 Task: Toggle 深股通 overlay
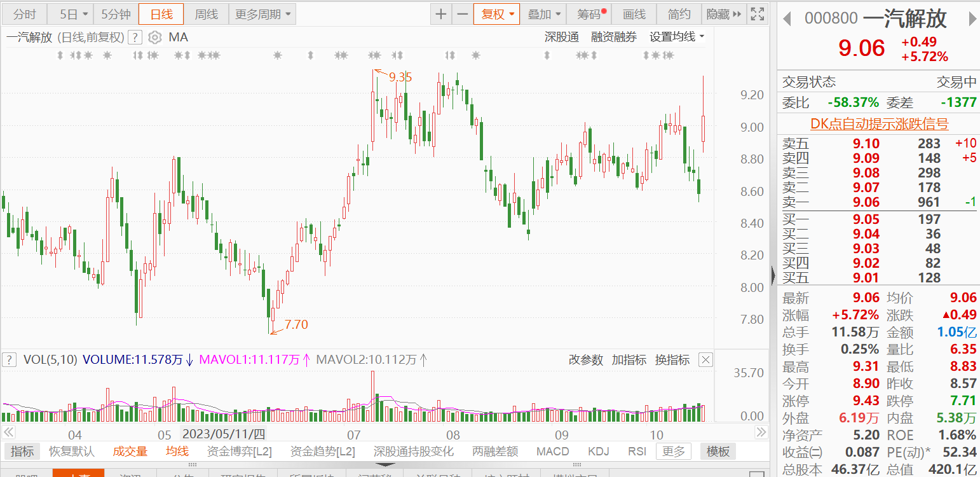pyautogui.click(x=562, y=38)
